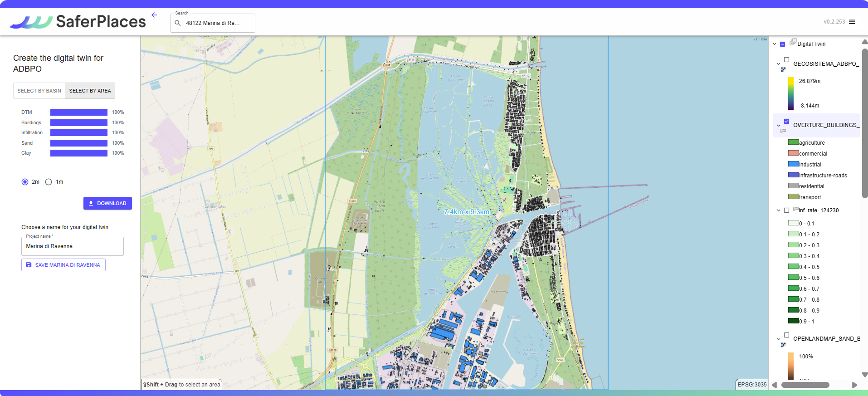Viewport: 868px width, 396px height.
Task: Collapse the inf_rate_124230 layer legend
Action: [779, 210]
